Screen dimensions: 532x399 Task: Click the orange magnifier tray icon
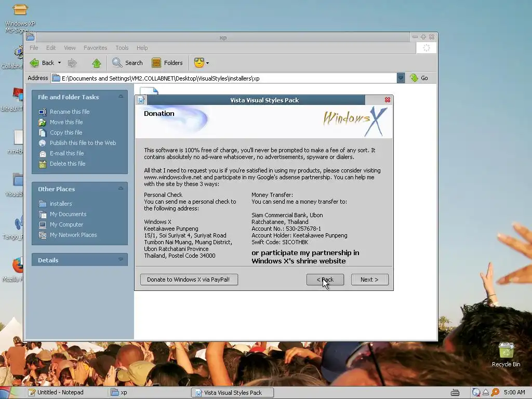point(495,392)
